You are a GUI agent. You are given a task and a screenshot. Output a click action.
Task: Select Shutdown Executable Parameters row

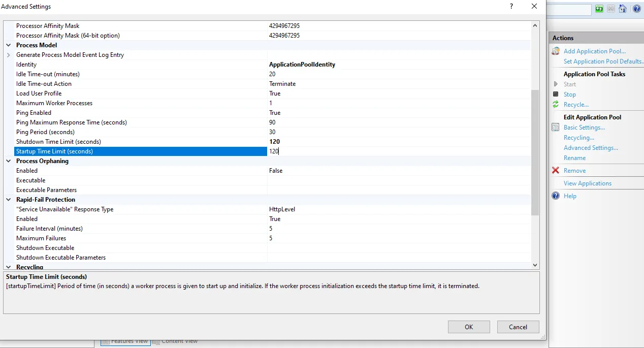coord(272,258)
